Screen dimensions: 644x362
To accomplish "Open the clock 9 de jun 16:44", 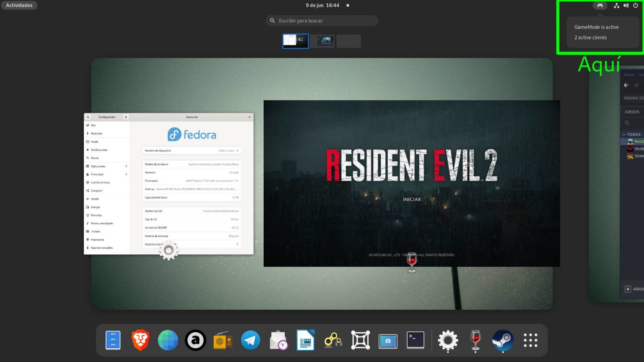I will (x=322, y=5).
